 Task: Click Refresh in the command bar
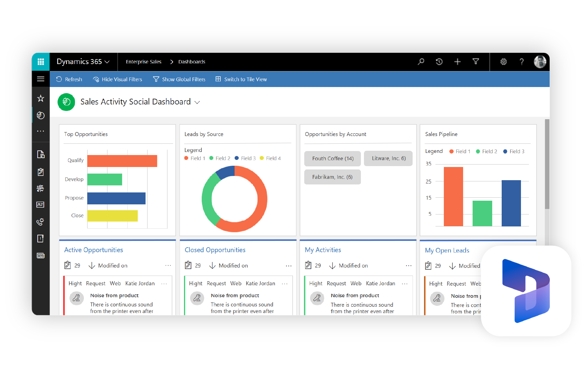(x=69, y=79)
